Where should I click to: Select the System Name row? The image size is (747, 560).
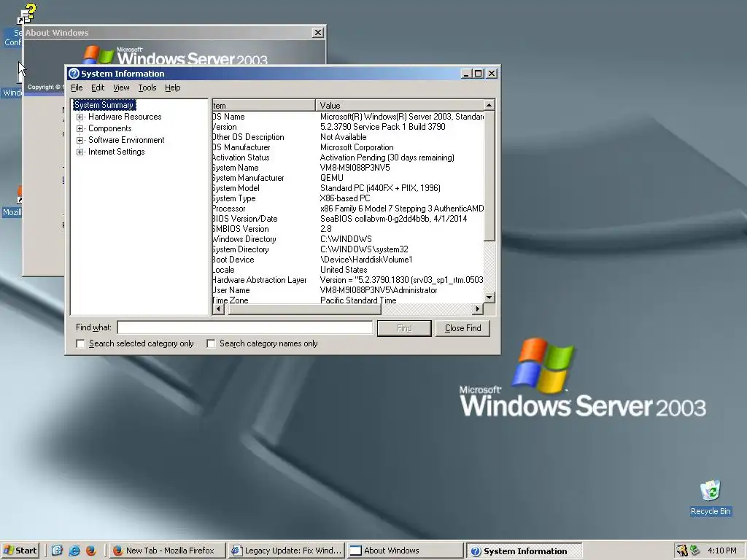[x=348, y=168]
